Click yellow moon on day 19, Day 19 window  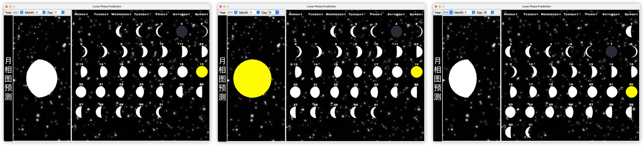click(417, 72)
